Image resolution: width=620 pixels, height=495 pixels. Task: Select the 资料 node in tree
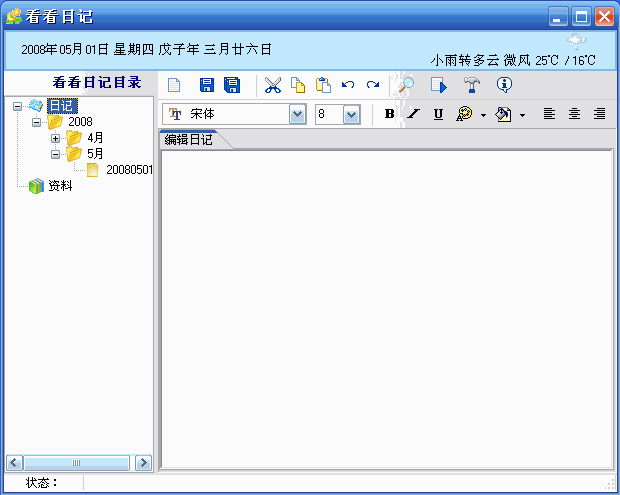[60, 186]
